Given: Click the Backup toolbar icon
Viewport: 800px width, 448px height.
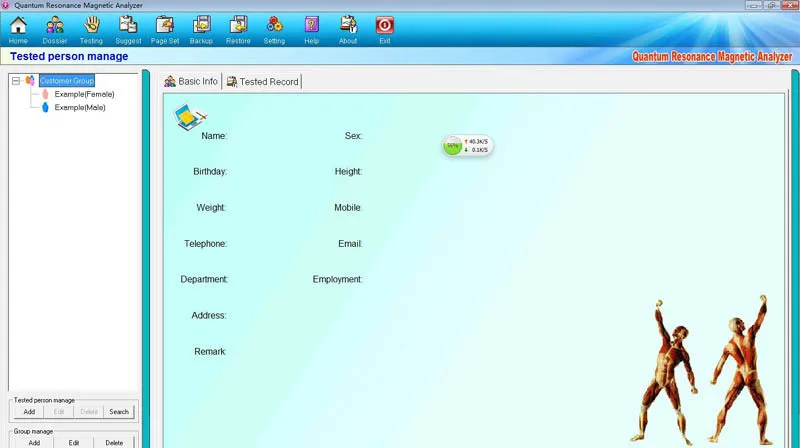Looking at the screenshot, I should pos(201,29).
